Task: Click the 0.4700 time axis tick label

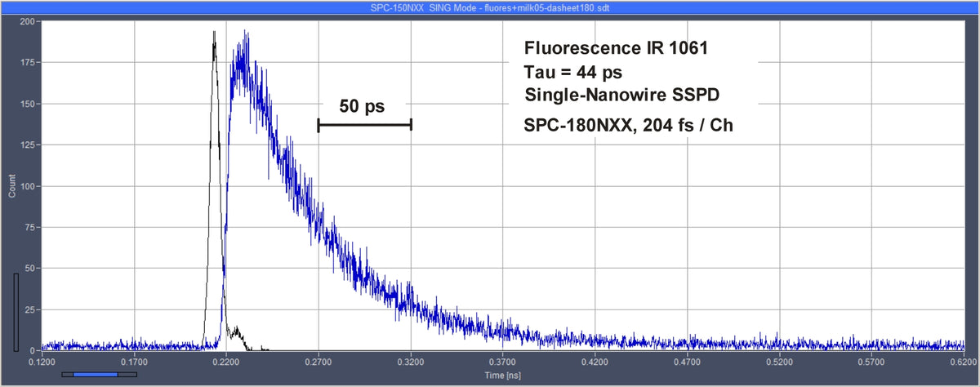Action: [x=688, y=360]
